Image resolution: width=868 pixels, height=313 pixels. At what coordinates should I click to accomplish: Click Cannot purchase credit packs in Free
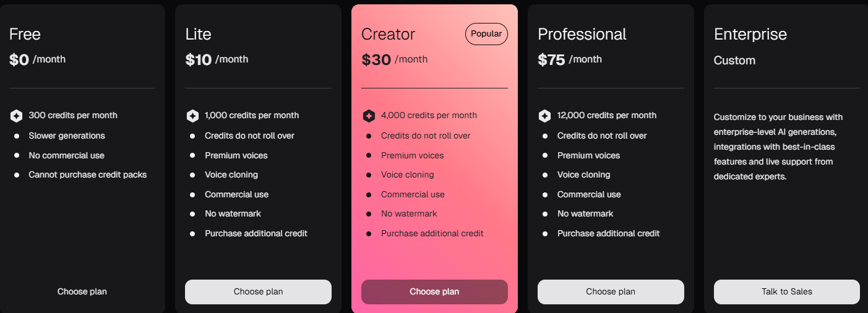click(88, 174)
